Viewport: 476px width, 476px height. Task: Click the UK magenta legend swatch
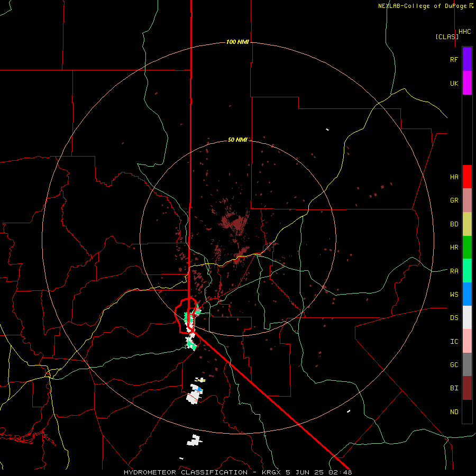click(467, 83)
